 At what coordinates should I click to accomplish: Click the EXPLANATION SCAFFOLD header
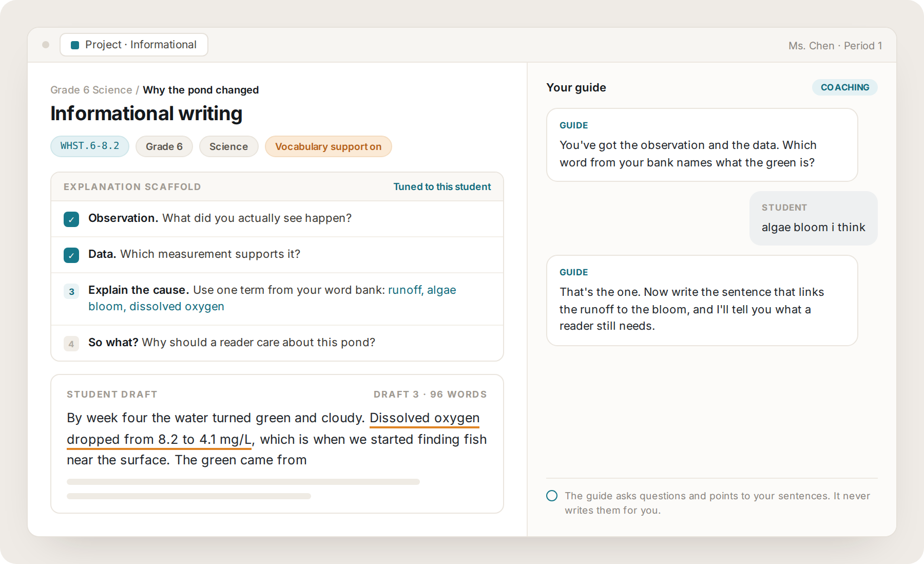coord(132,186)
